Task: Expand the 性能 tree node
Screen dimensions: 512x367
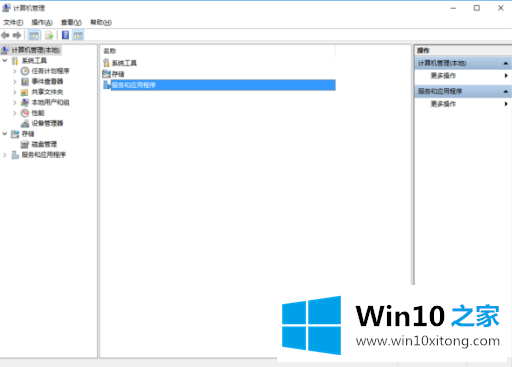Action: click(x=15, y=113)
